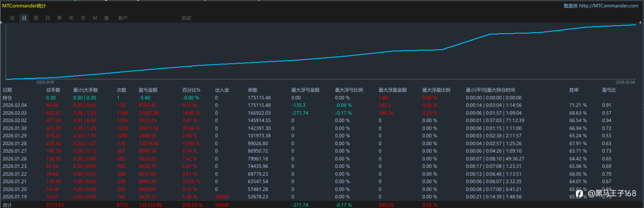
Task: Select the 2026.01.28 date row
Action: [x=322, y=144]
